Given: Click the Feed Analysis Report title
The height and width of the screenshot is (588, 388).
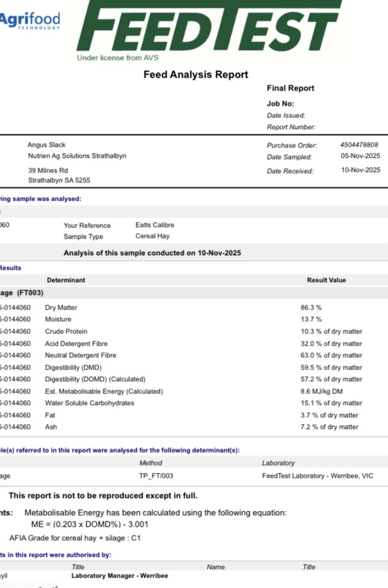Looking at the screenshot, I should pos(196,75).
